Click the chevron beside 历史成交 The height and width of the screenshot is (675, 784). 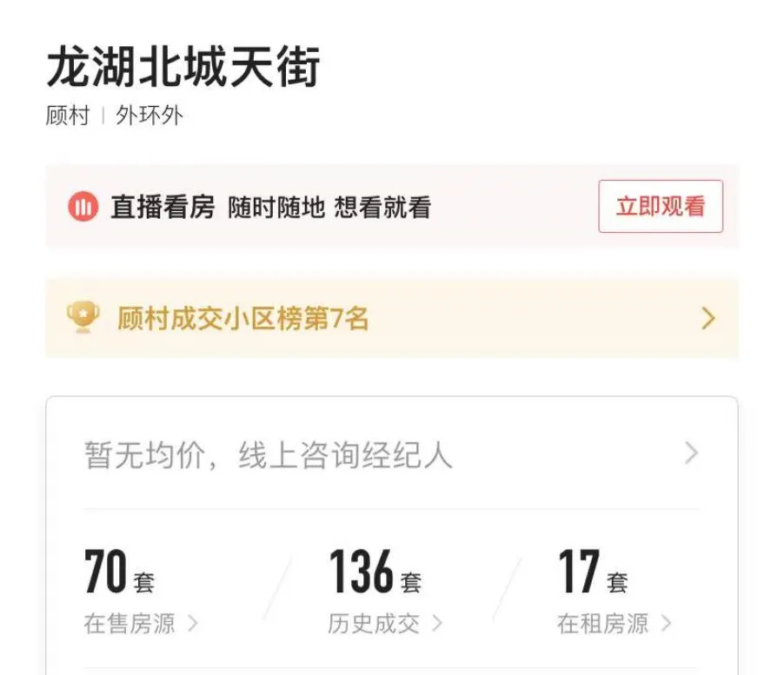(x=436, y=623)
